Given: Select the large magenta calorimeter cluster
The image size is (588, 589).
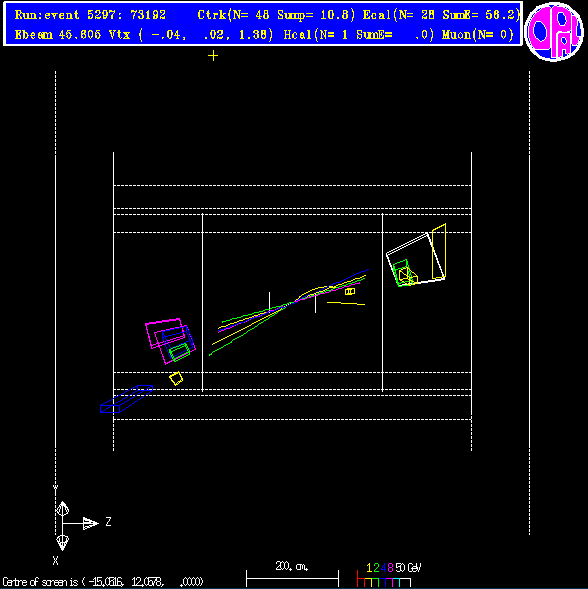Looking at the screenshot, I should [x=170, y=340].
